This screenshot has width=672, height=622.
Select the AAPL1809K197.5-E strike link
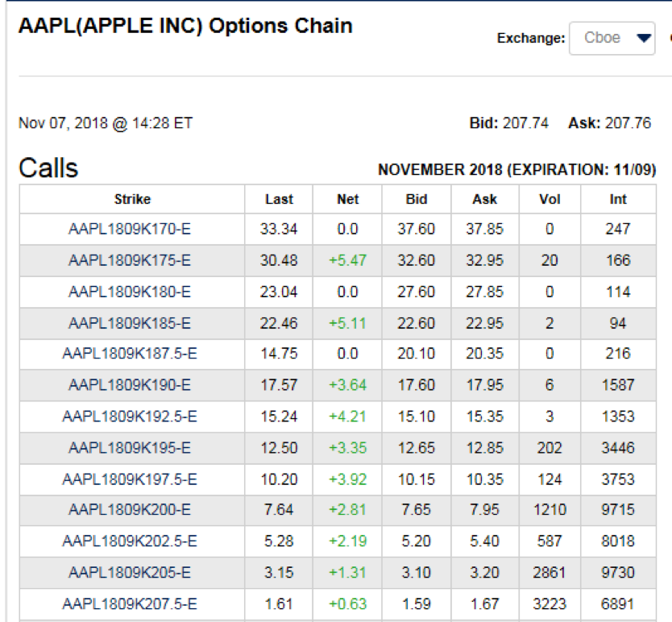[x=130, y=480]
